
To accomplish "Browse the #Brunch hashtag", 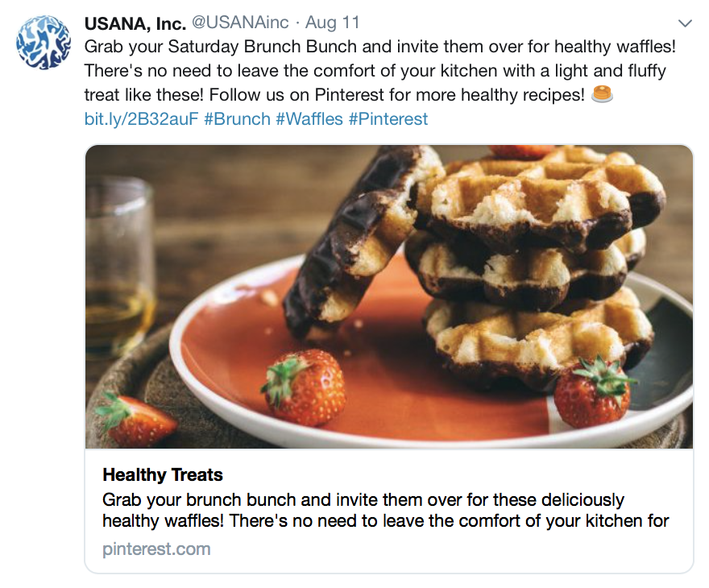I will (x=237, y=119).
